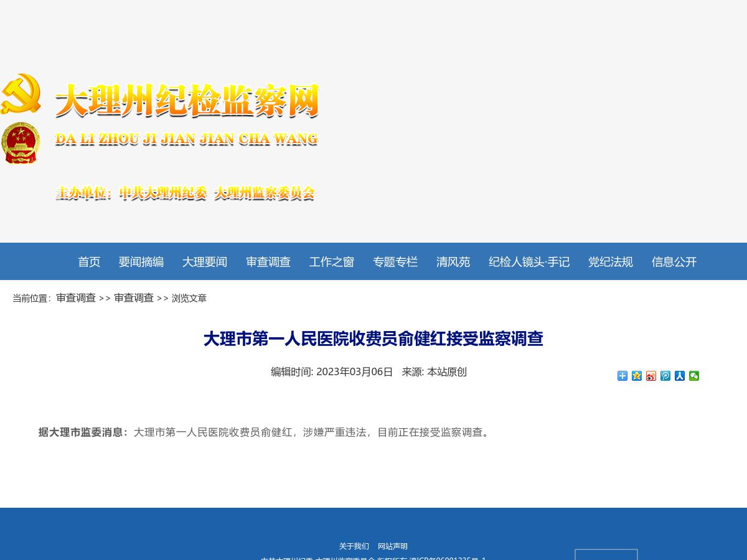Share the article to WeChat
This screenshot has height=560, width=747.
point(694,376)
